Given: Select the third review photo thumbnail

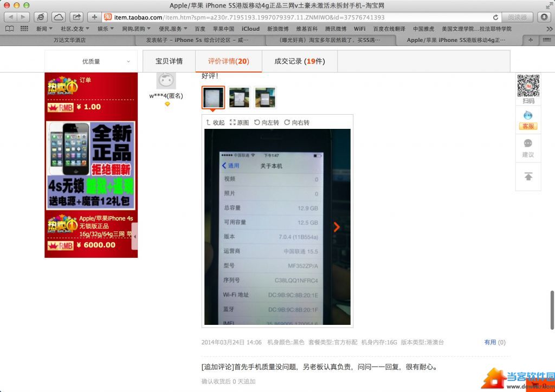Looking at the screenshot, I should click(x=265, y=97).
